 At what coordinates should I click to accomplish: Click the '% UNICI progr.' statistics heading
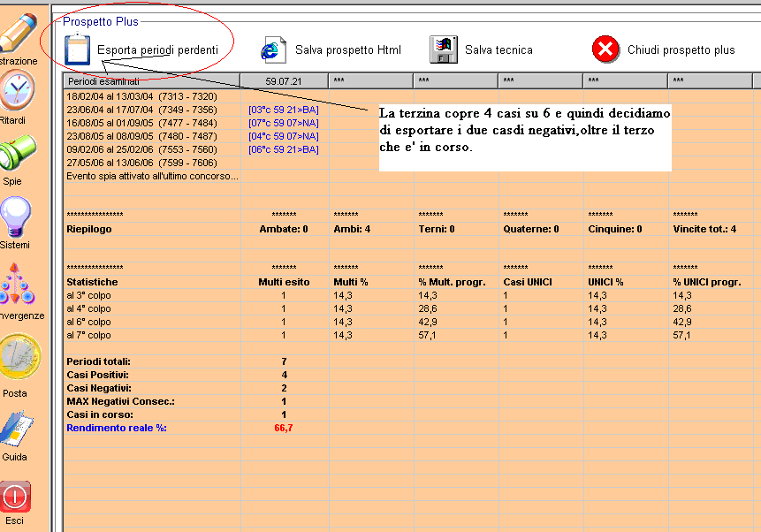click(707, 282)
